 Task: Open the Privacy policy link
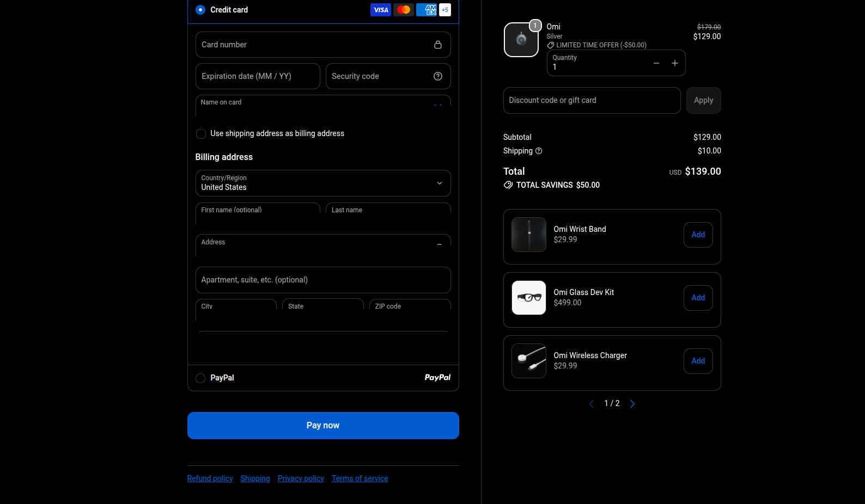(x=301, y=478)
